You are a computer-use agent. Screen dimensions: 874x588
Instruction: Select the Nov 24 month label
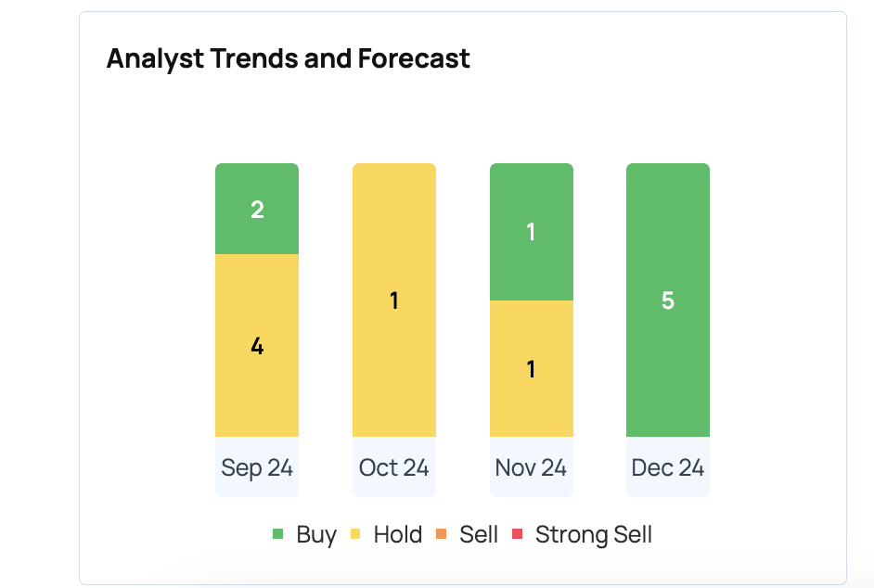(x=531, y=467)
